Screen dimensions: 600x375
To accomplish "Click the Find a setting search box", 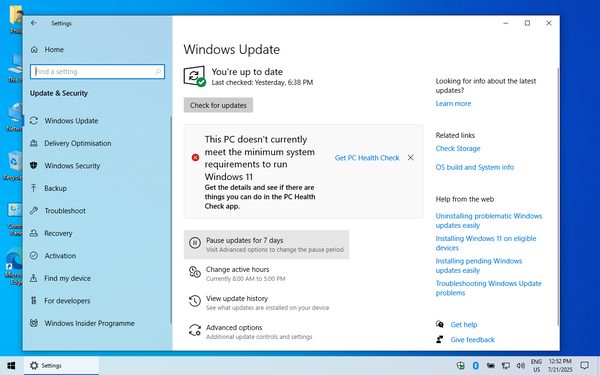I will [x=97, y=72].
